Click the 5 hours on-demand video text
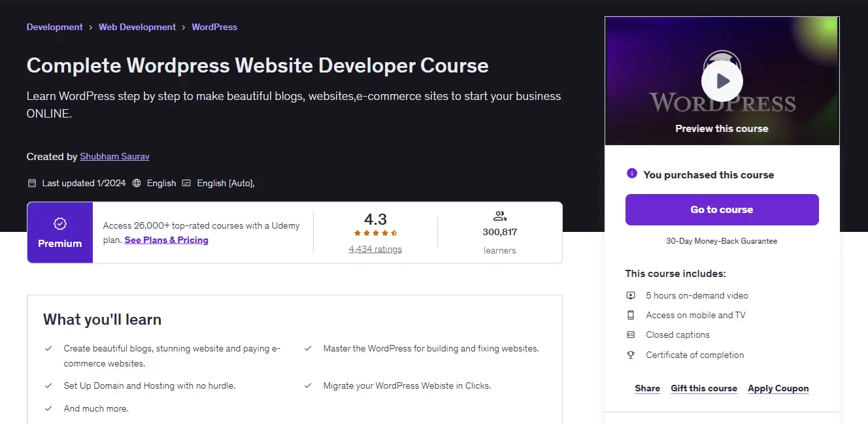868x424 pixels. coord(697,295)
